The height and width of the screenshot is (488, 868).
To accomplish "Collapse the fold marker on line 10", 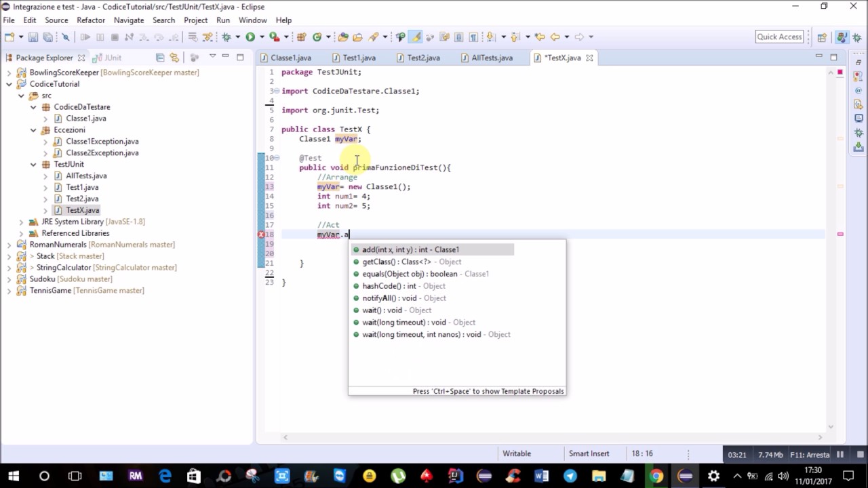I will point(276,158).
